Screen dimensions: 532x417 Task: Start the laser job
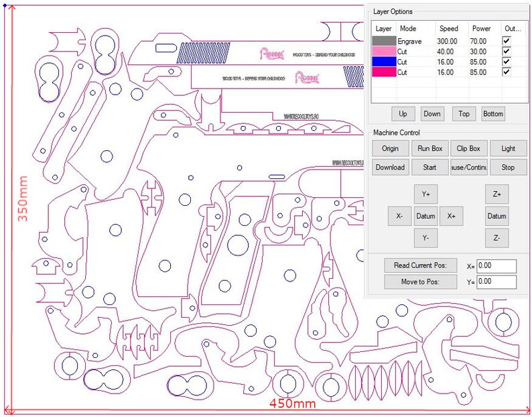tap(430, 167)
